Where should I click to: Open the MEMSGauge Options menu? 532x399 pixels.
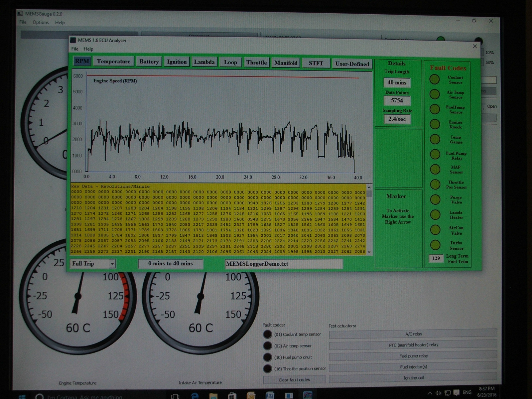pyautogui.click(x=41, y=22)
